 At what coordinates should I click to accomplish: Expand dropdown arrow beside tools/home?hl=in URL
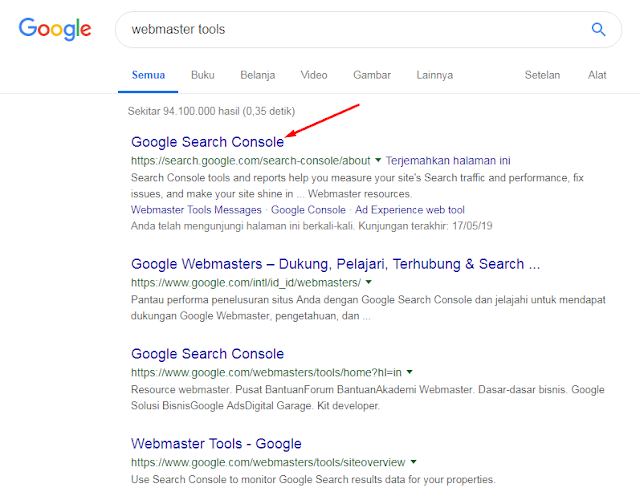coord(409,372)
